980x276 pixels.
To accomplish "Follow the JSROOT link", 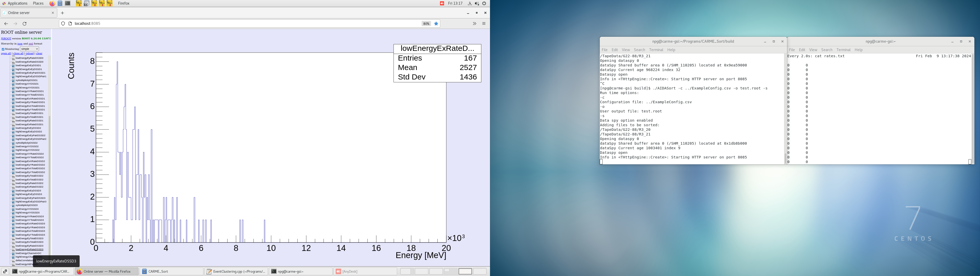I will pyautogui.click(x=6, y=39).
